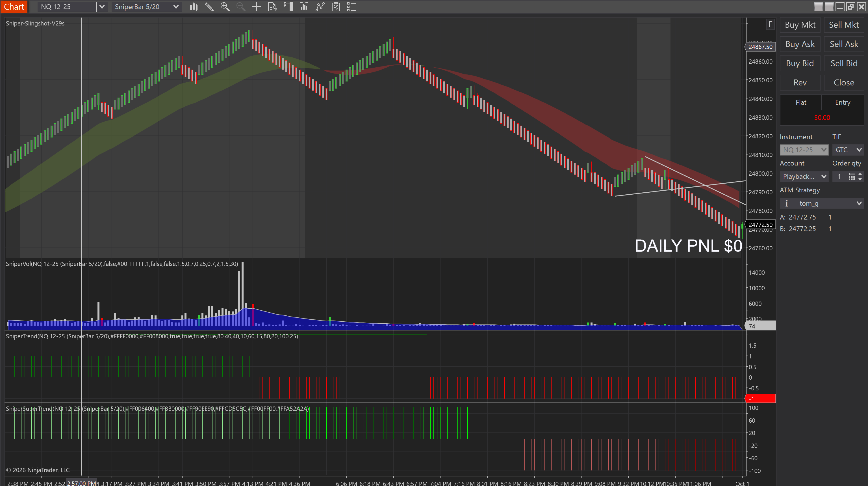Open the chart Properties list icon
Screen dimensions: 868x486
pos(351,7)
